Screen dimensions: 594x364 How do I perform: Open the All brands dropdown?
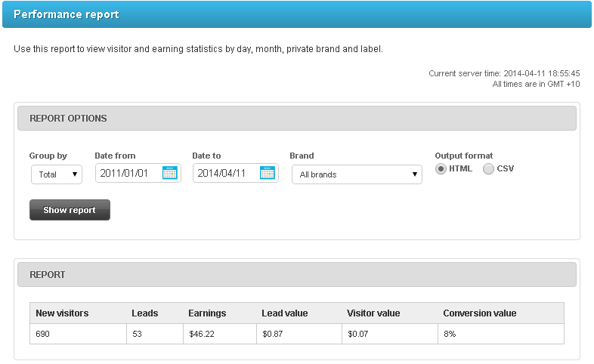357,174
